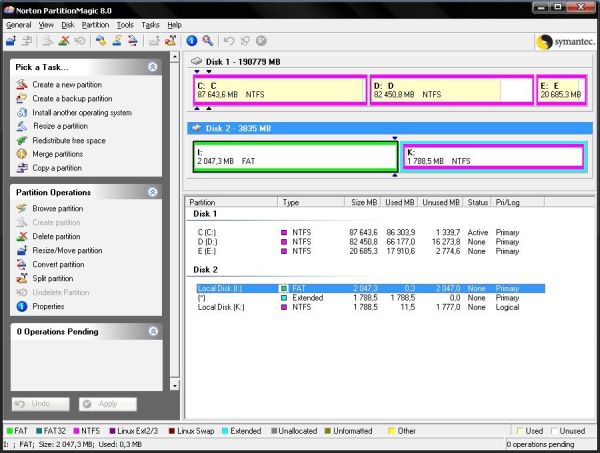Click the Undo button
This screenshot has width=600, height=453.
(41, 404)
